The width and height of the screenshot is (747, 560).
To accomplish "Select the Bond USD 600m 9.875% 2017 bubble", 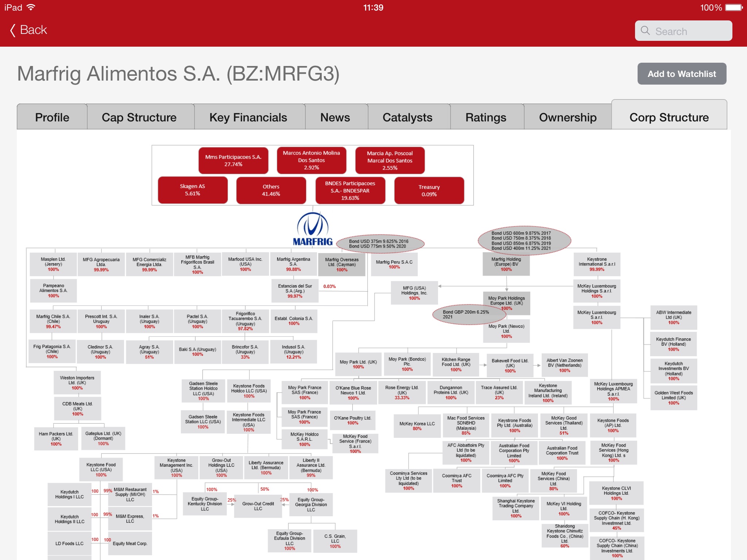I will [524, 240].
